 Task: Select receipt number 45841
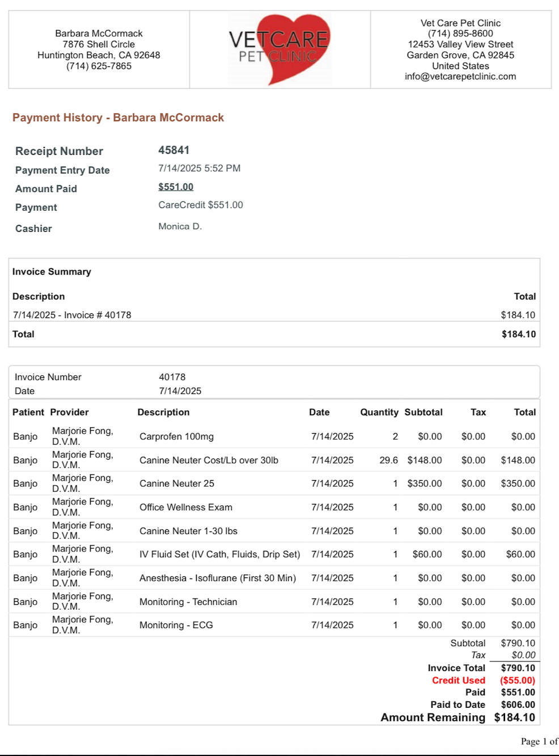click(173, 150)
